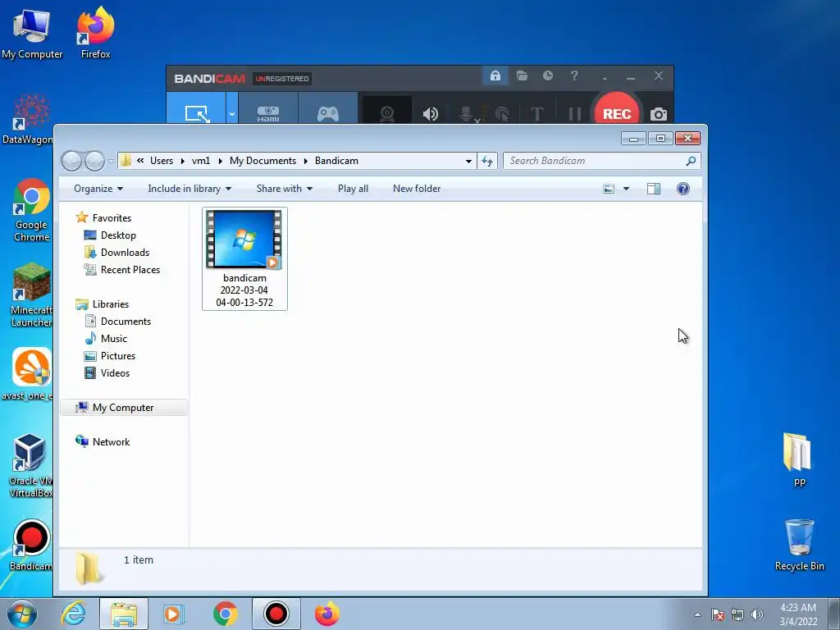Click My Documents in address breadcrumb
Screen dimensions: 840x630
point(262,161)
